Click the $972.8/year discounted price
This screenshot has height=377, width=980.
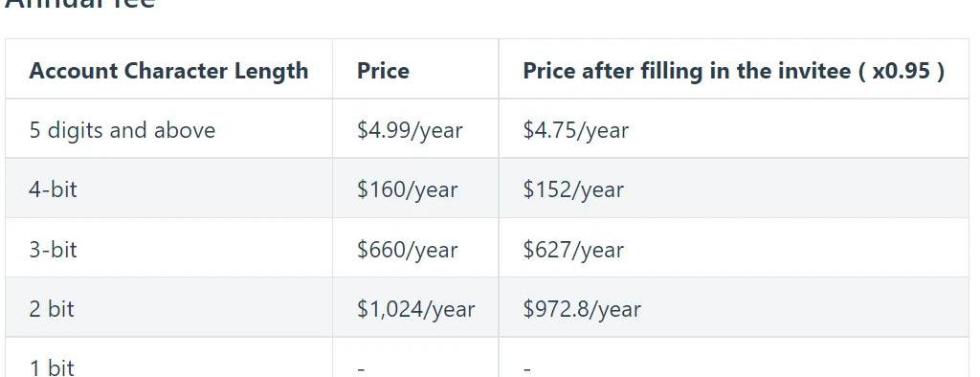click(x=582, y=309)
